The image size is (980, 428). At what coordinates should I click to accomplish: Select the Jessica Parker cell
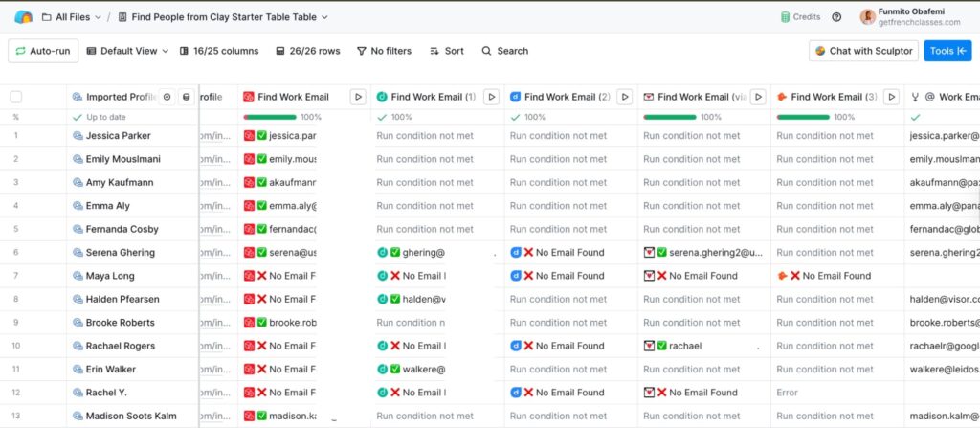132,136
